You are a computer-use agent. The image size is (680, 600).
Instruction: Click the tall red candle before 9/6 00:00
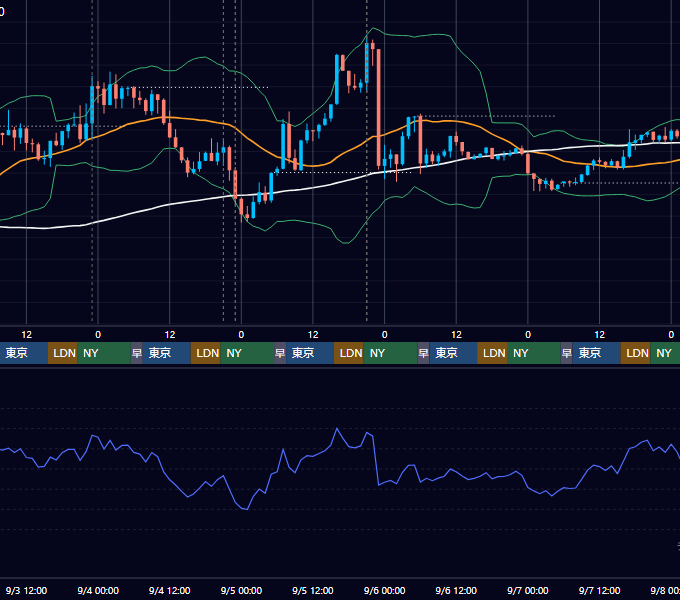tap(379, 108)
